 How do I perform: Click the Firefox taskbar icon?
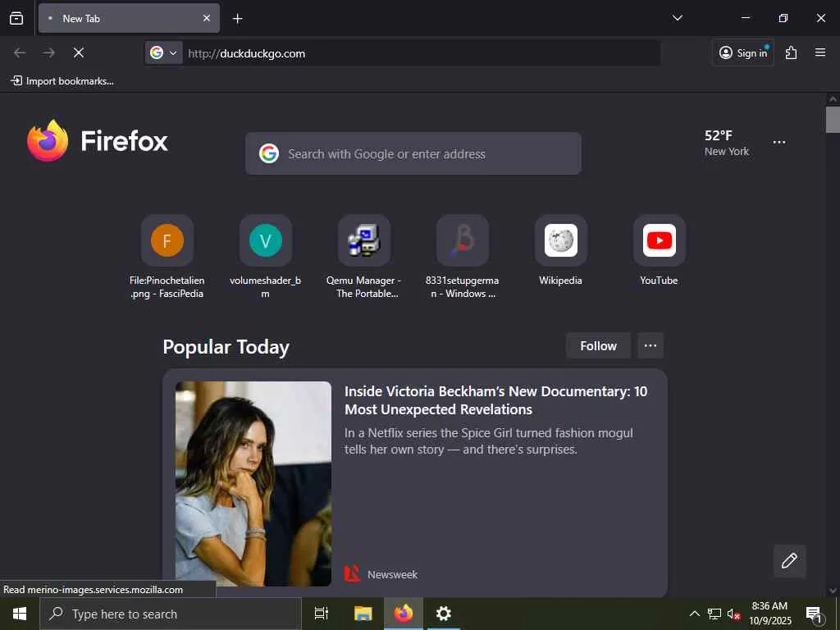pos(404,614)
